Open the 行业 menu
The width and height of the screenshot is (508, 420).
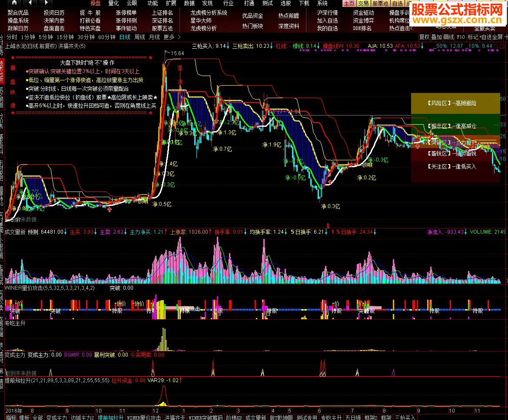(x=229, y=3)
